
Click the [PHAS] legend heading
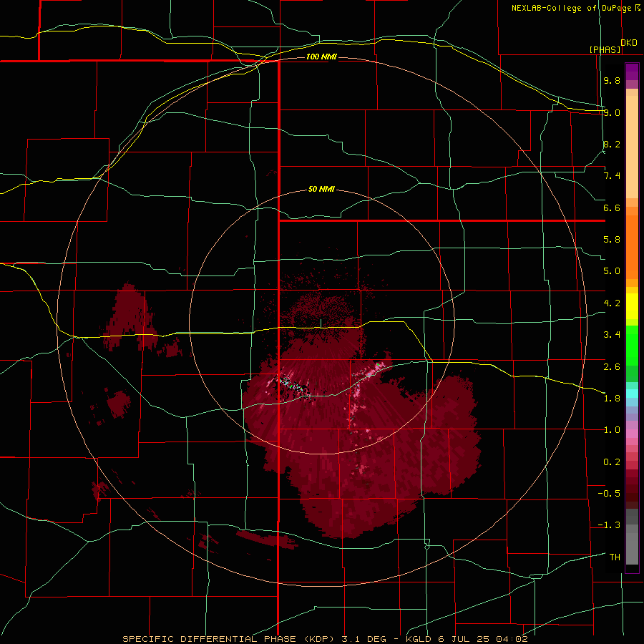(x=605, y=49)
